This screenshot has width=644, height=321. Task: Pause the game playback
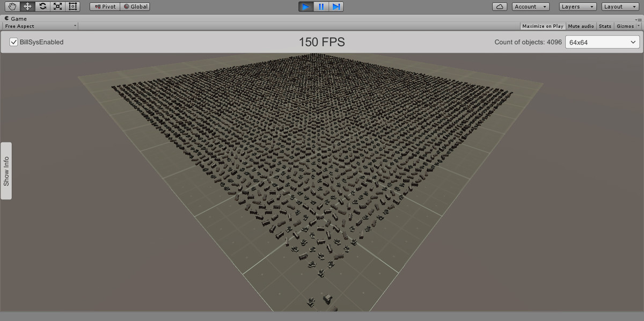(321, 6)
